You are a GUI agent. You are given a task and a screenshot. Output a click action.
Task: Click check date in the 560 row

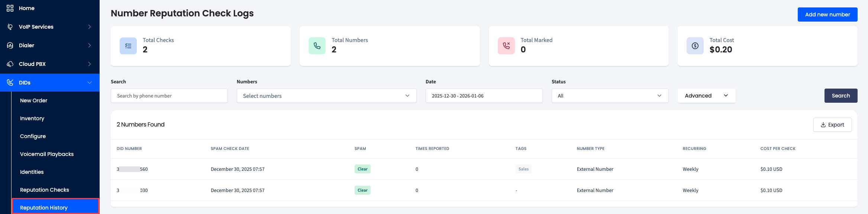(x=238, y=169)
